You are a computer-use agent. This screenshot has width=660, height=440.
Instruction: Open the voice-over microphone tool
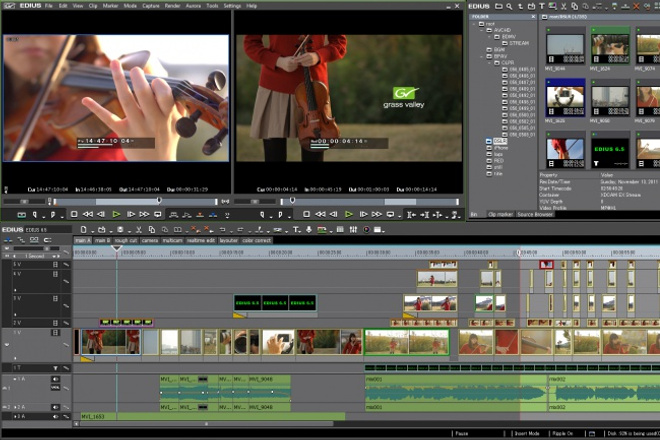309,229
